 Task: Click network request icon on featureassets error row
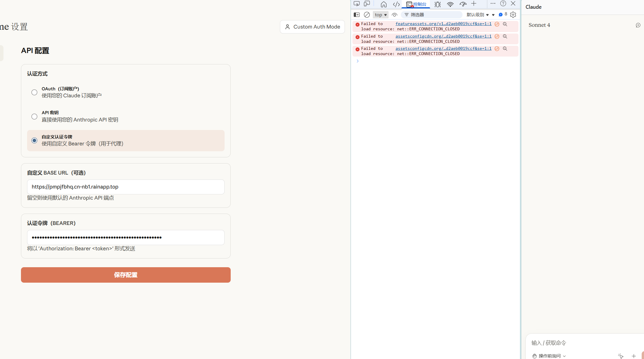[497, 24]
